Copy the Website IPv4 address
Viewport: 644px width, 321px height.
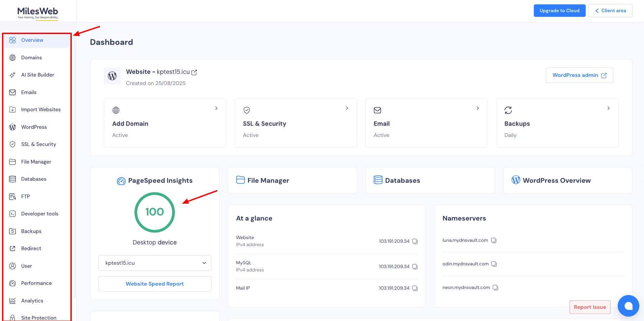click(x=415, y=241)
